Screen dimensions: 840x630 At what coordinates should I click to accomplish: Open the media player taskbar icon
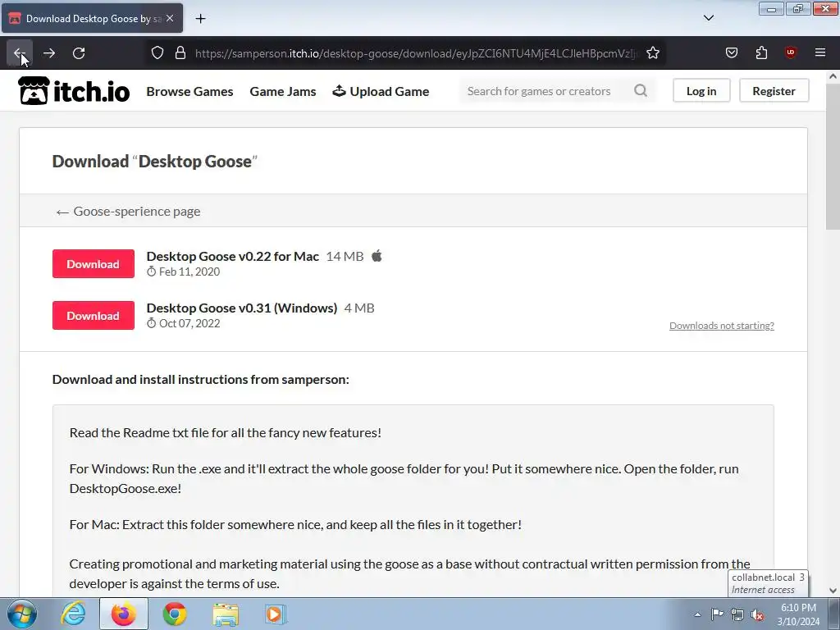coord(276,614)
